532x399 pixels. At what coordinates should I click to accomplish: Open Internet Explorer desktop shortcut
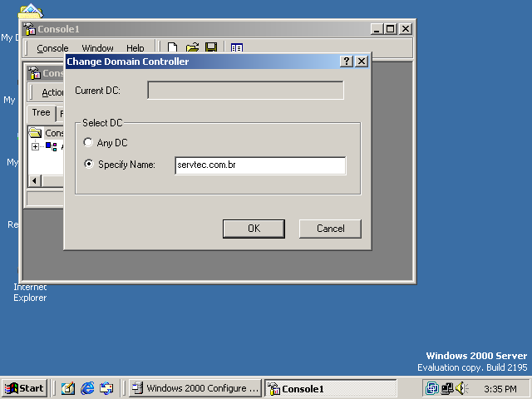30,292
